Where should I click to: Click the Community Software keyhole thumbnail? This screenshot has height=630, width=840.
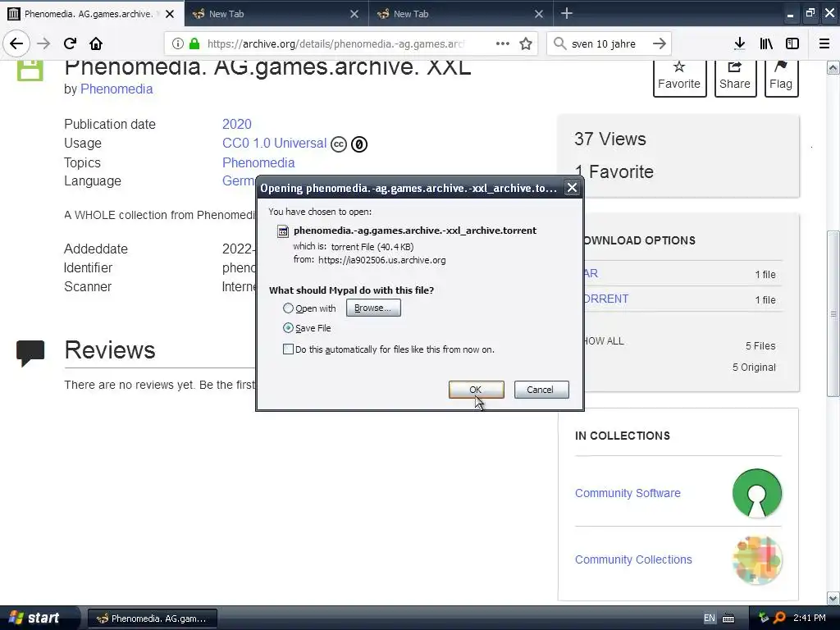pyautogui.click(x=757, y=493)
